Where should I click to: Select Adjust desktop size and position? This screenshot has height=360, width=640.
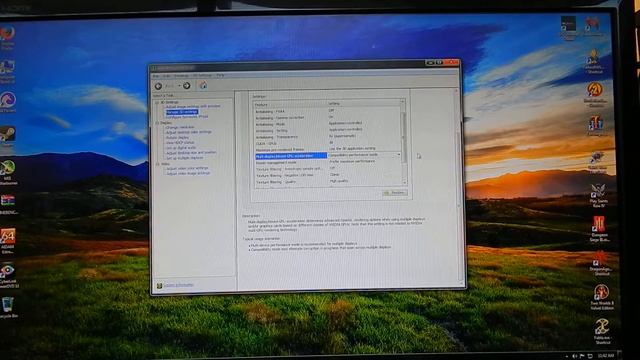(191, 153)
